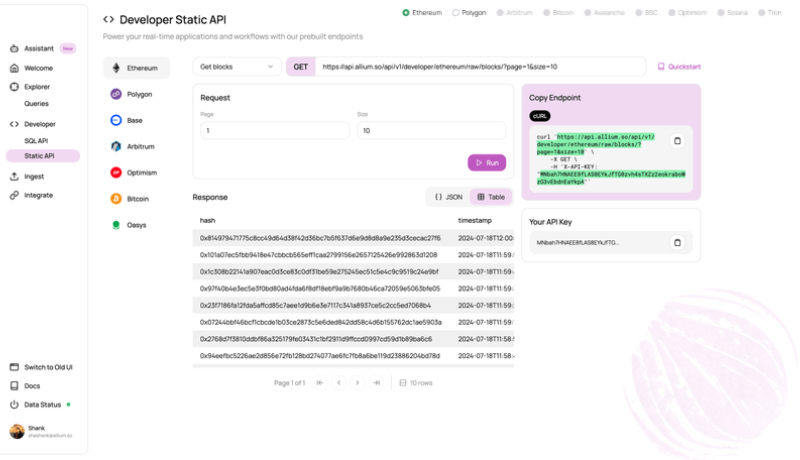
Task: Click the Size input field
Action: click(x=431, y=131)
